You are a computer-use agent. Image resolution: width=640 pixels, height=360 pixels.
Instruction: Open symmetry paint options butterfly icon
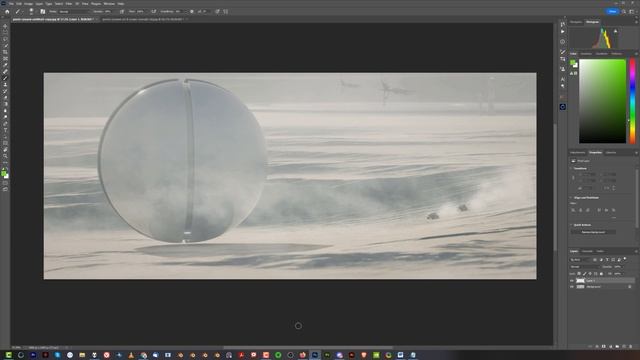(226, 11)
